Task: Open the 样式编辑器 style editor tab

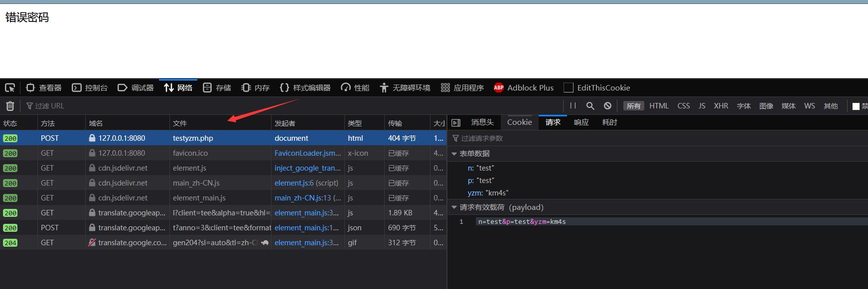Action: 305,88
